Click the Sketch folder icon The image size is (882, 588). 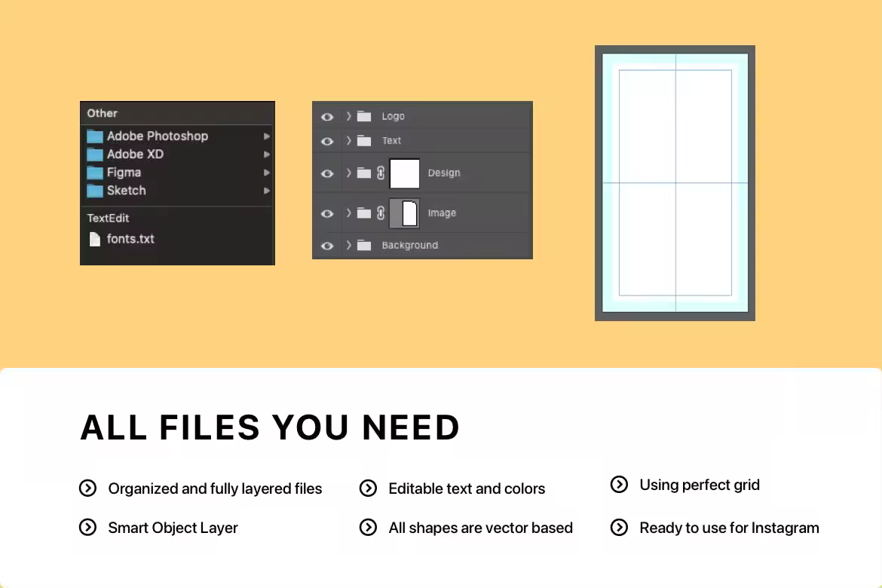click(94, 191)
